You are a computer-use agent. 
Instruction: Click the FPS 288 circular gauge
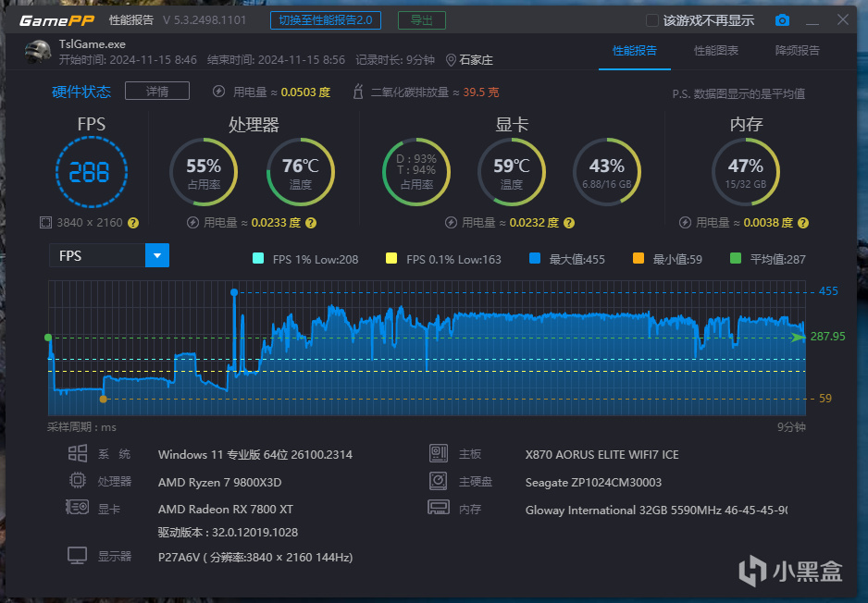click(x=92, y=172)
